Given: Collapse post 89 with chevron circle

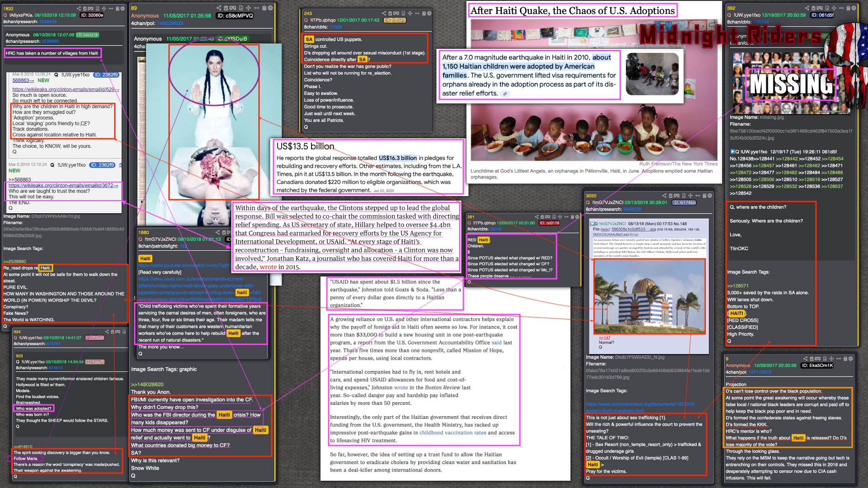Looking at the screenshot, I should pos(270,8).
